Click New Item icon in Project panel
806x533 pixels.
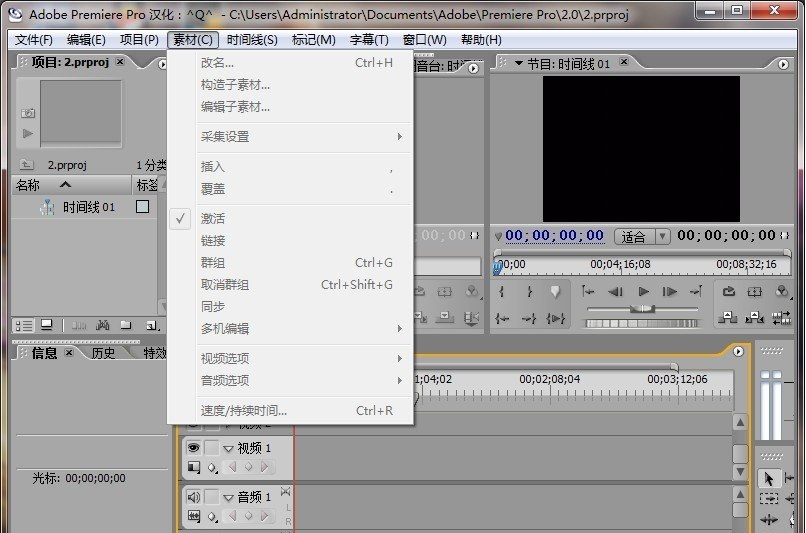click(152, 325)
